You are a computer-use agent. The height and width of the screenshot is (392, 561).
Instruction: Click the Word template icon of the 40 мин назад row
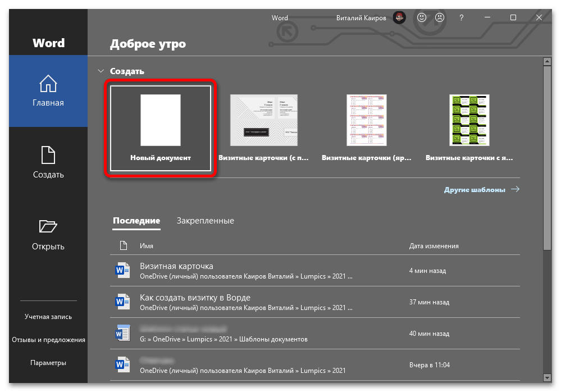pyautogui.click(x=122, y=333)
